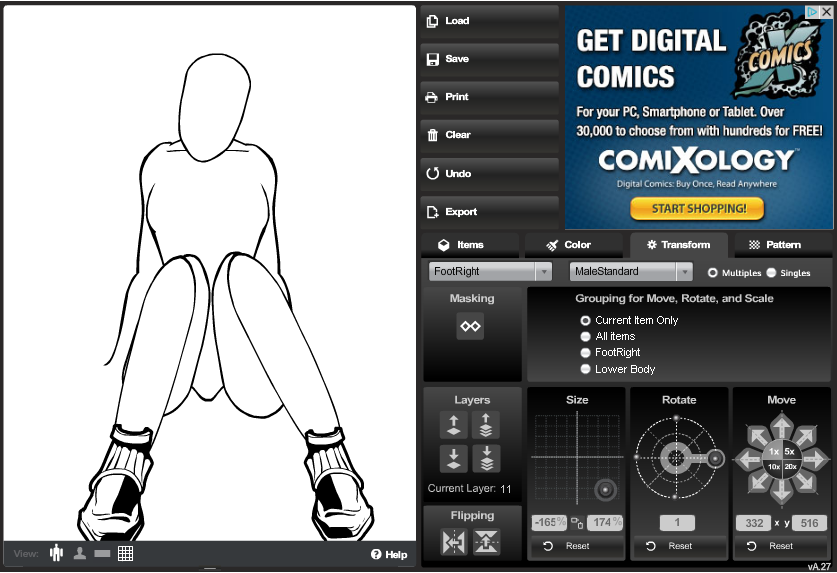This screenshot has height=573, width=837.
Task: Choose the Singles radio option
Action: [x=771, y=273]
